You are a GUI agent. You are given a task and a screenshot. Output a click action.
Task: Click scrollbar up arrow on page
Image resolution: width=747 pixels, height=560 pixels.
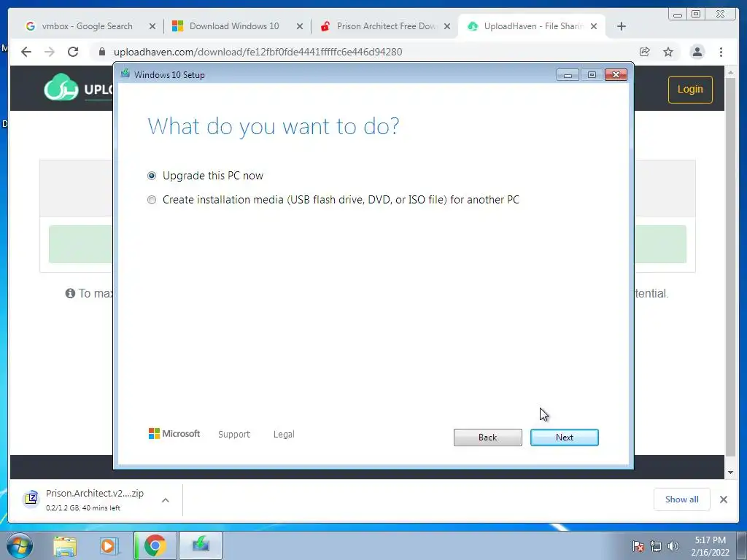click(x=730, y=72)
